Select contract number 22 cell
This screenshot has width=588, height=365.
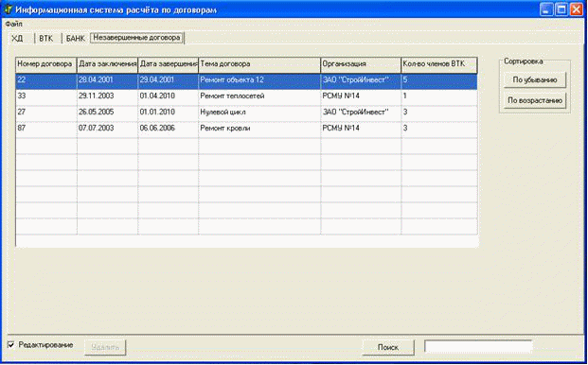tap(46, 81)
